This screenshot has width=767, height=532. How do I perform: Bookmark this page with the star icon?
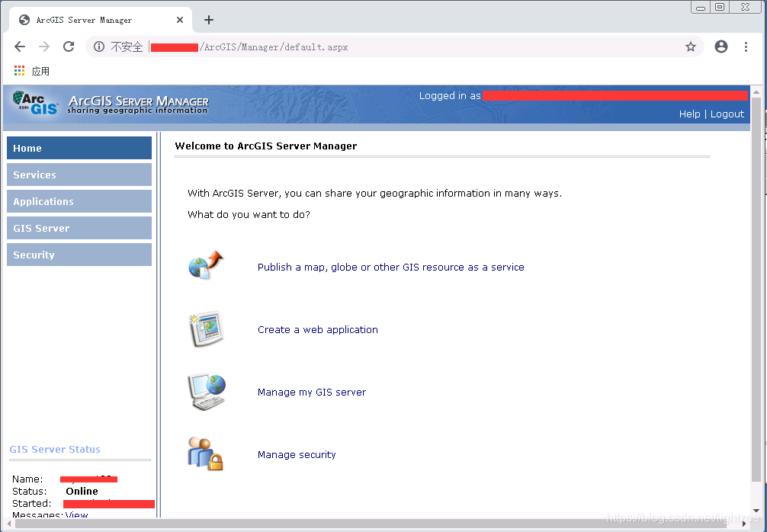[x=690, y=46]
